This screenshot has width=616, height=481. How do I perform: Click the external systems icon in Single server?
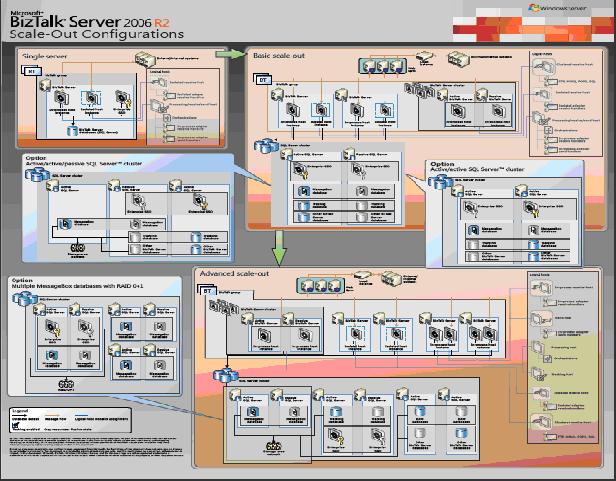coord(145,59)
